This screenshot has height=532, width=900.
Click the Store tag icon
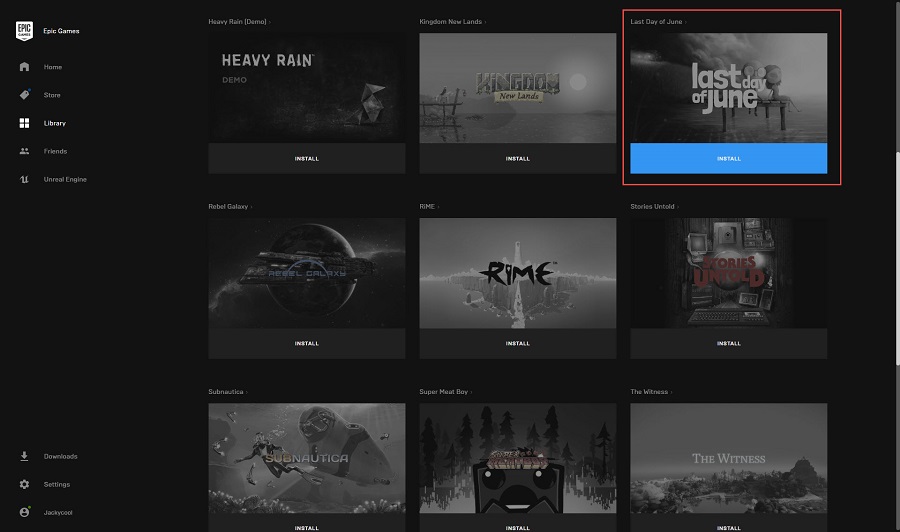tap(24, 95)
